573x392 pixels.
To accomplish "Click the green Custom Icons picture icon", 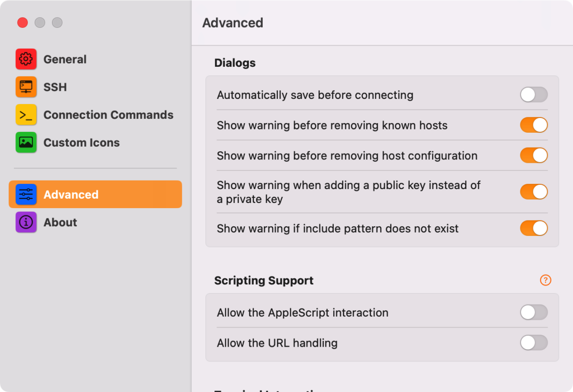I will tap(26, 142).
